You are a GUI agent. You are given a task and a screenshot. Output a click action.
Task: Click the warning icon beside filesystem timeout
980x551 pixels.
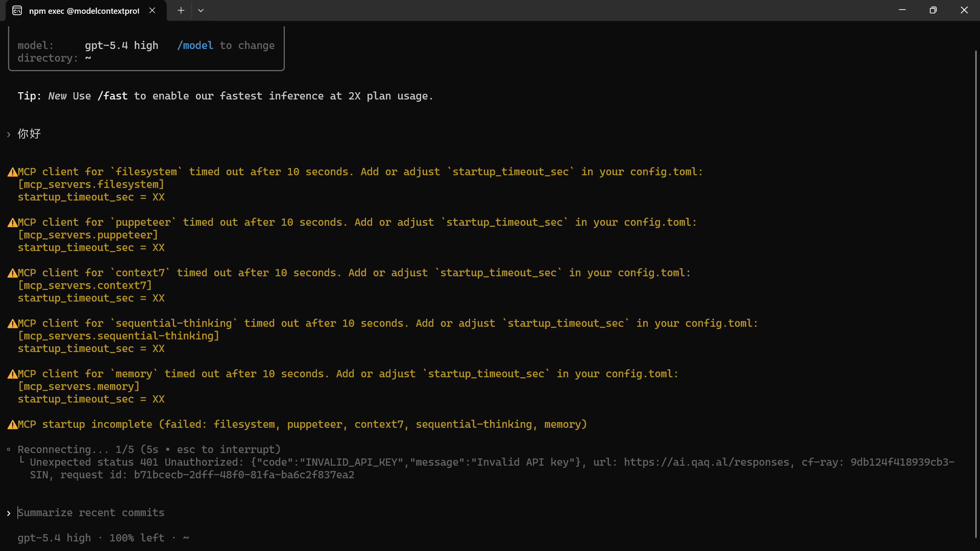coord(12,172)
